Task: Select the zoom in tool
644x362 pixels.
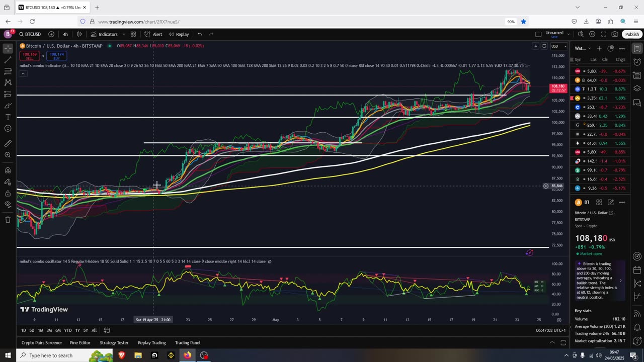Action: [x=8, y=155]
